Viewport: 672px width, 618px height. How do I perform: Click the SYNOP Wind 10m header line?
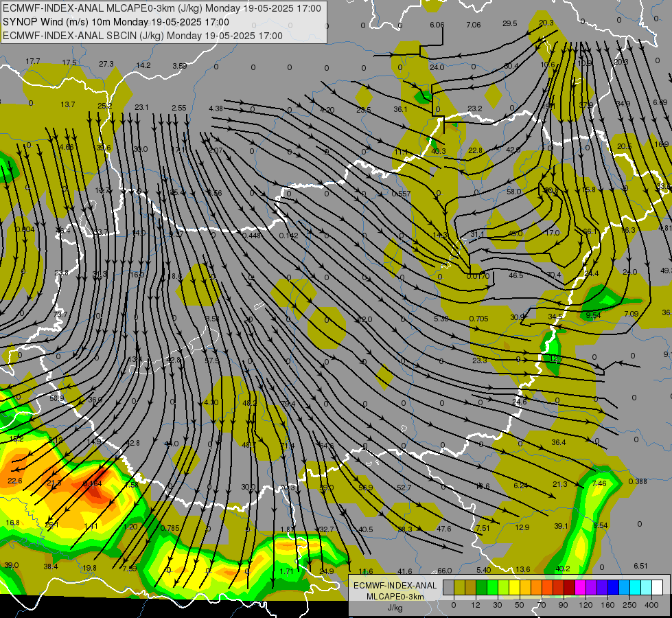click(116, 22)
